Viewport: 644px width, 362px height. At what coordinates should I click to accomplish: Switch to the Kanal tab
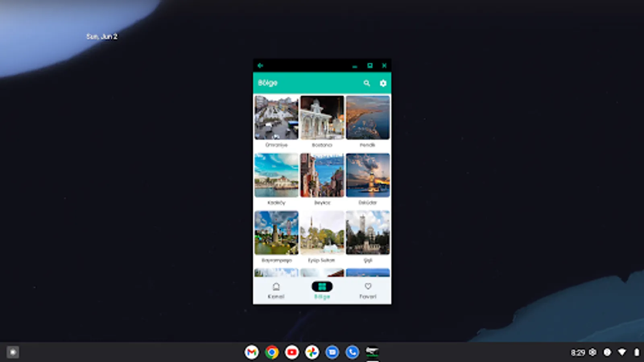point(276,290)
